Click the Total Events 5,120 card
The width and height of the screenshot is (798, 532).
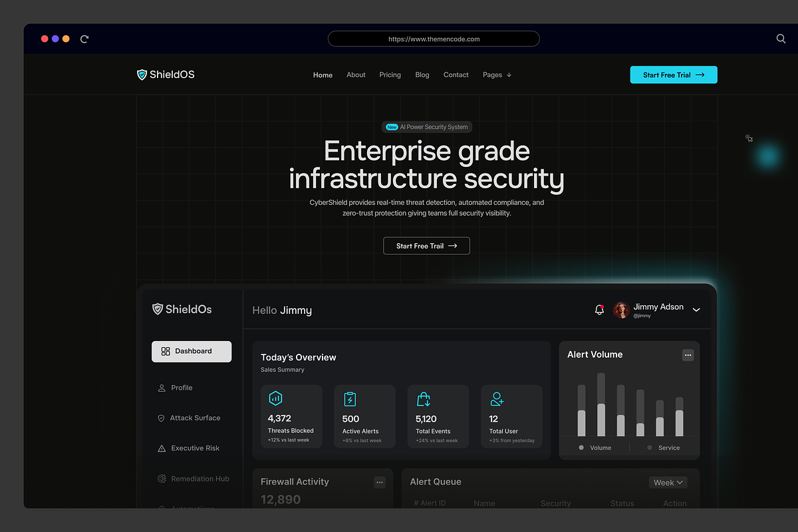[x=438, y=416]
